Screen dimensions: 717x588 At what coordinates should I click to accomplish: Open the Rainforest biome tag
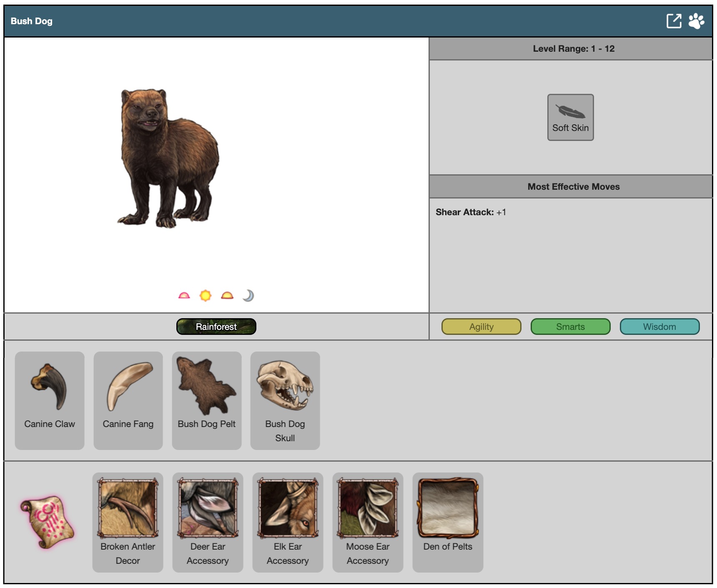(x=216, y=327)
